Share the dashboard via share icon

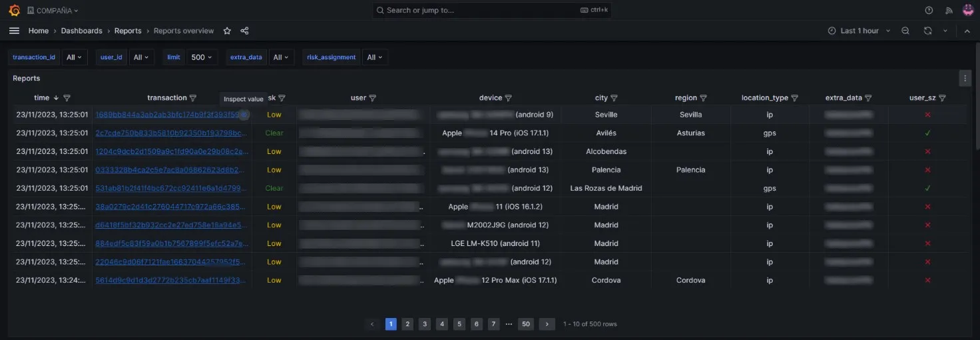click(x=244, y=31)
